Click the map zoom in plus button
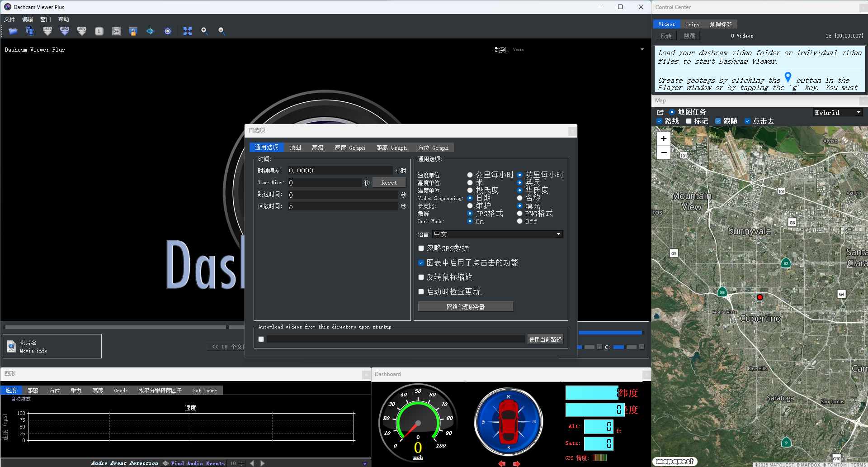The width and height of the screenshot is (868, 467). click(664, 138)
